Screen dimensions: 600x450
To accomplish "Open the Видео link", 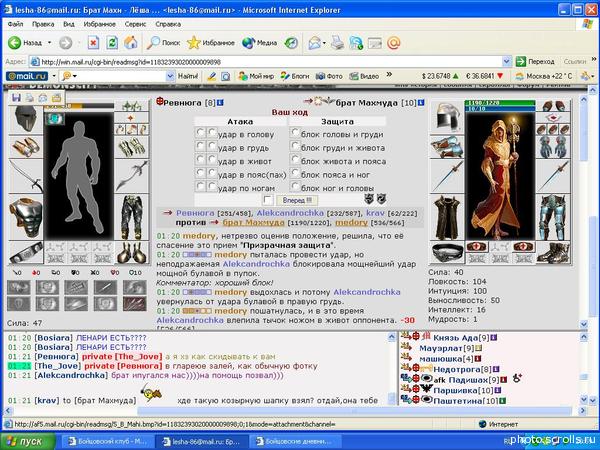I will pos(364,76).
